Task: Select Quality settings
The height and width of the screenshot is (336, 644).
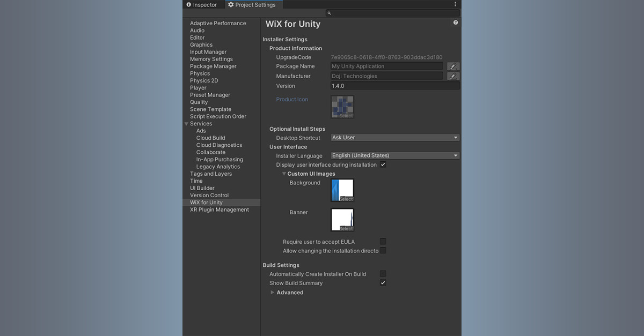Action: [x=199, y=102]
